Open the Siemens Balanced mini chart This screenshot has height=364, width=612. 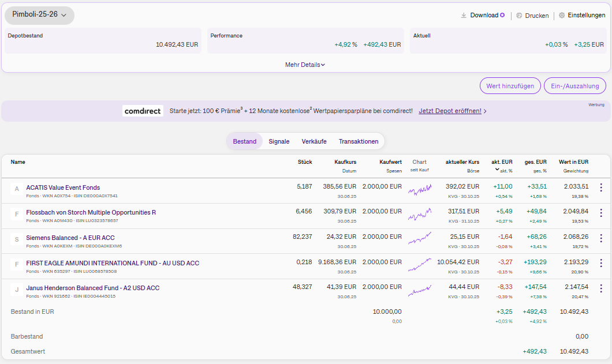(419, 238)
